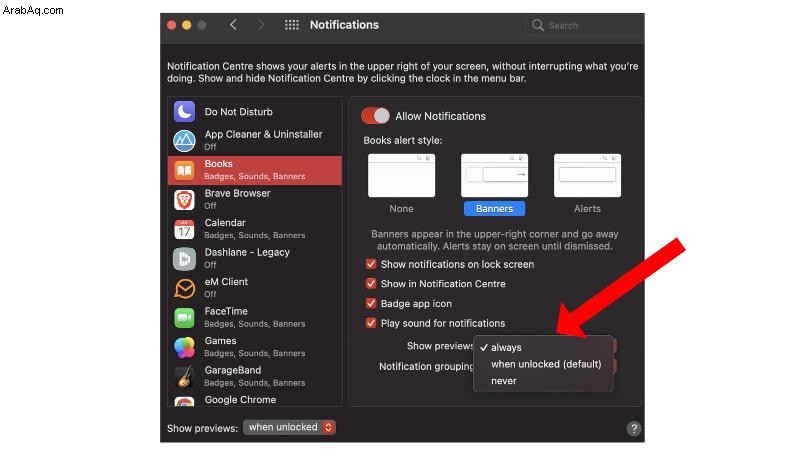Click the Alerts style label
Screen dimensions: 800x450
[x=587, y=209]
